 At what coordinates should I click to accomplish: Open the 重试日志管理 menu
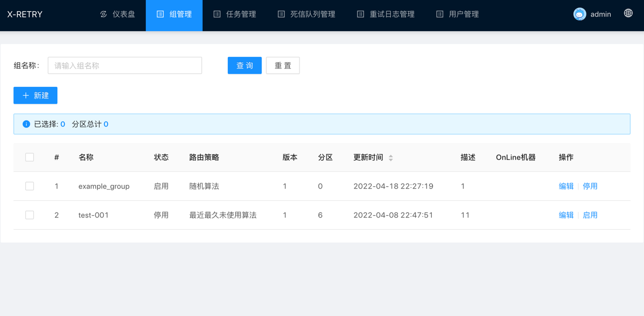[x=392, y=14]
